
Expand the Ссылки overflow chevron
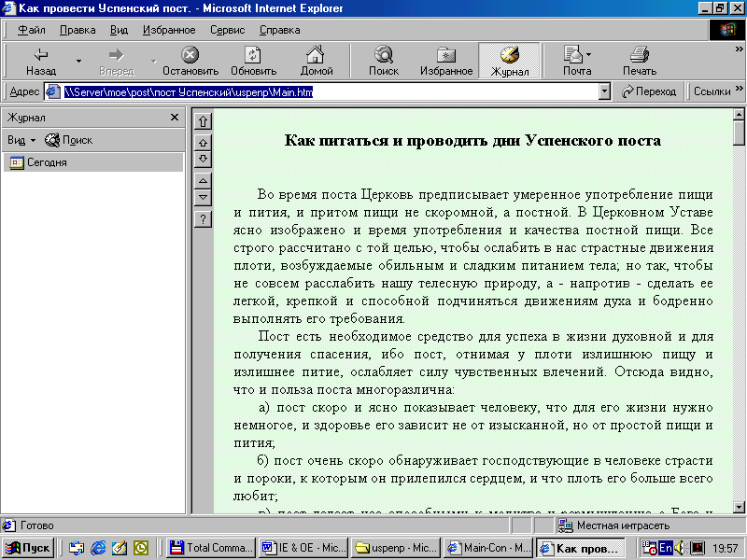[739, 89]
